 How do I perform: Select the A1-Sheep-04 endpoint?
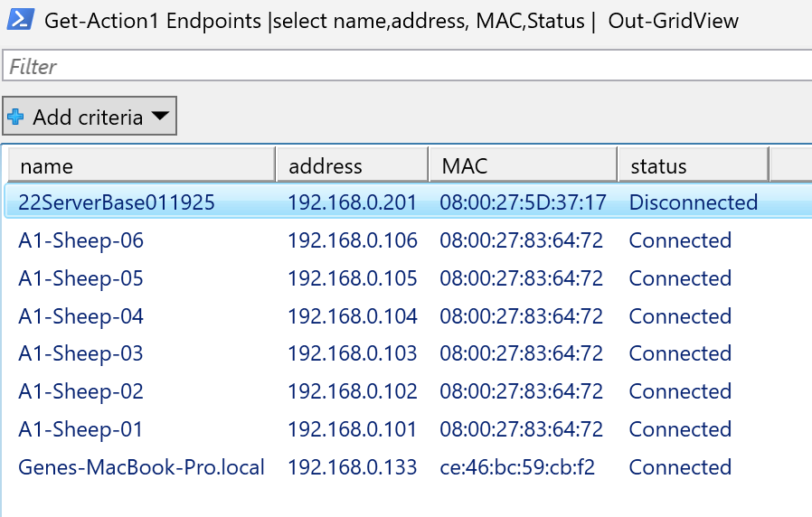coord(81,316)
